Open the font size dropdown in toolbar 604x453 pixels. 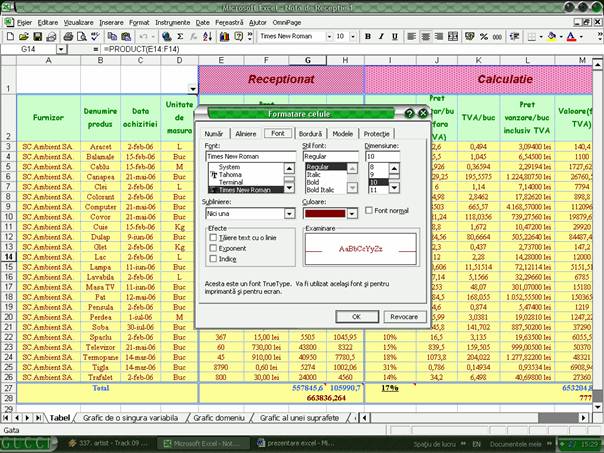[352, 37]
